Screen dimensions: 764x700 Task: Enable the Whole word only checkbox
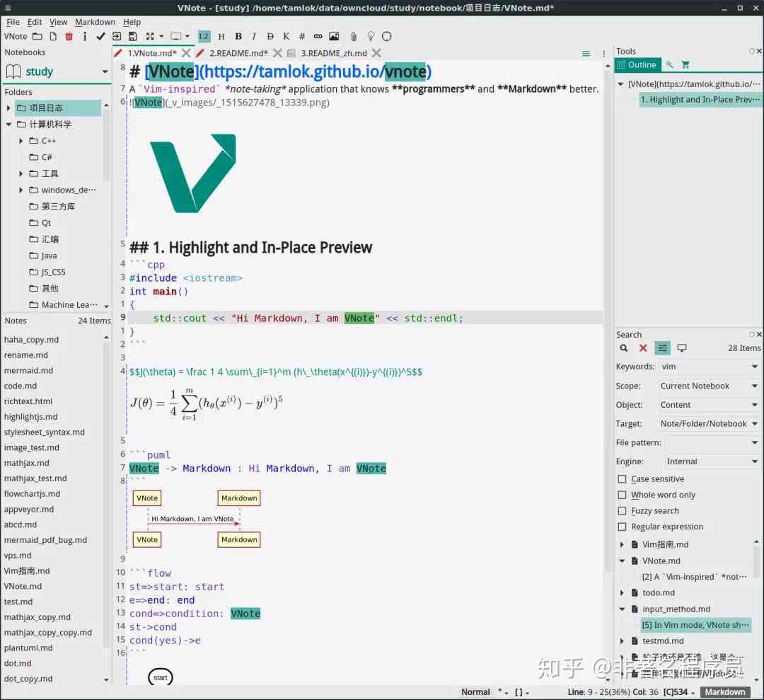pos(623,495)
